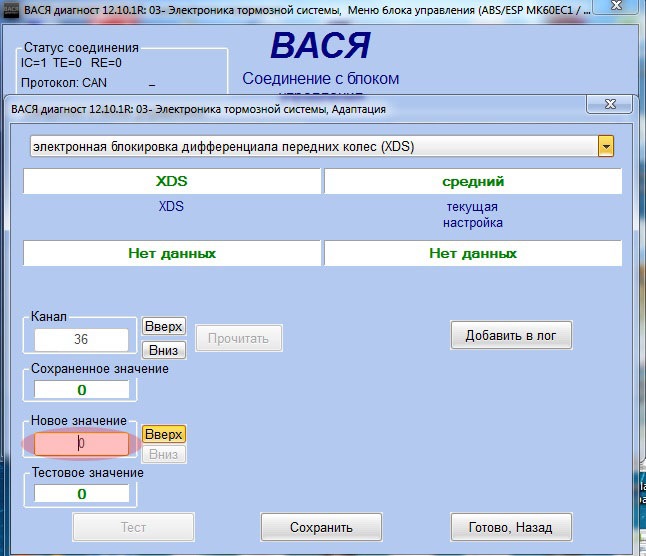646x556 pixels.
Task: Close the main ВАСЯ диагност window behind
Action: (x=616, y=6)
